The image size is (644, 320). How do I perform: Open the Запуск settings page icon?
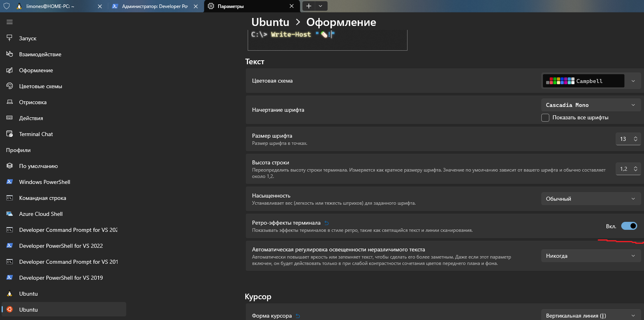(x=10, y=38)
